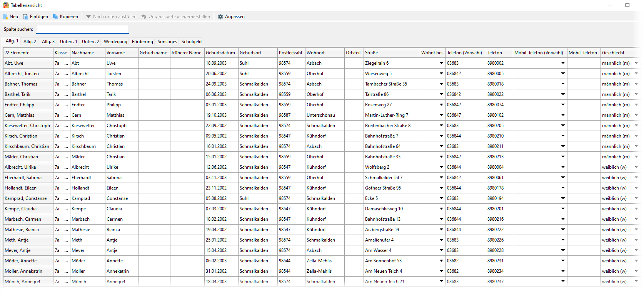Open Klasse ellipsis button for Kirschbaum, Christian
This screenshot has height=292, width=644.
pyautogui.click(x=66, y=146)
